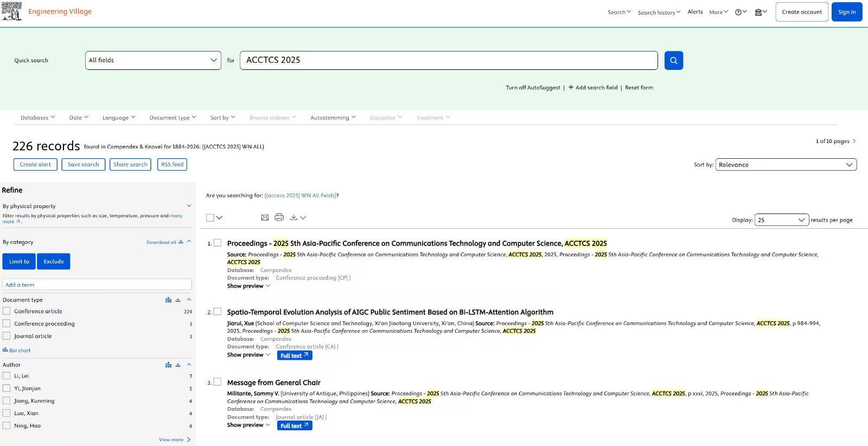Click the Add a term input field
This screenshot has width=868, height=446.
click(x=98, y=285)
